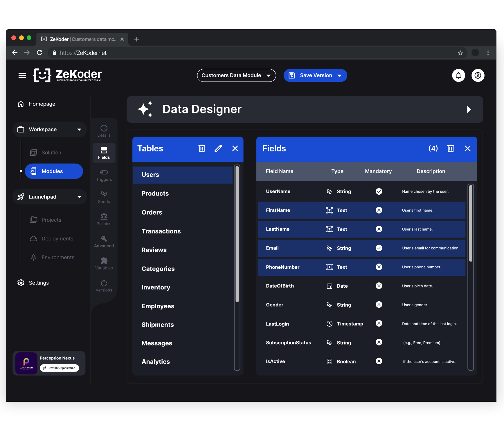Click the pencil edit icon in Tables

pos(218,149)
